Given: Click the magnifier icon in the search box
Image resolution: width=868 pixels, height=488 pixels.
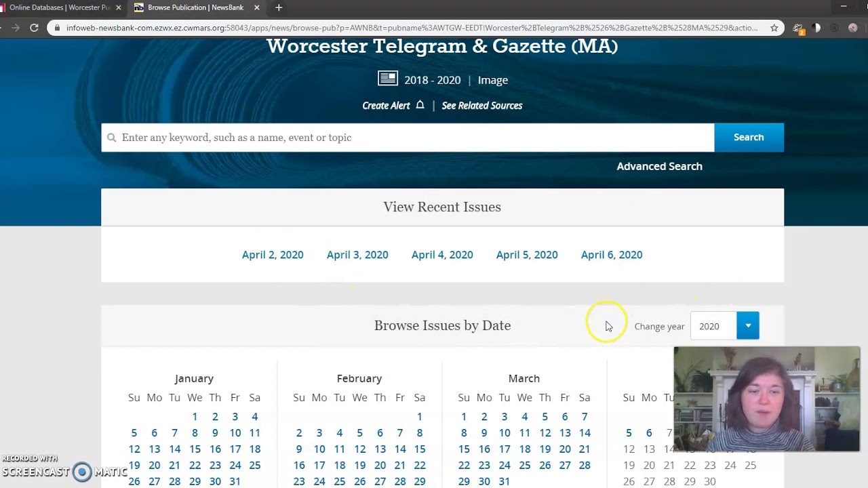Looking at the screenshot, I should tap(112, 138).
